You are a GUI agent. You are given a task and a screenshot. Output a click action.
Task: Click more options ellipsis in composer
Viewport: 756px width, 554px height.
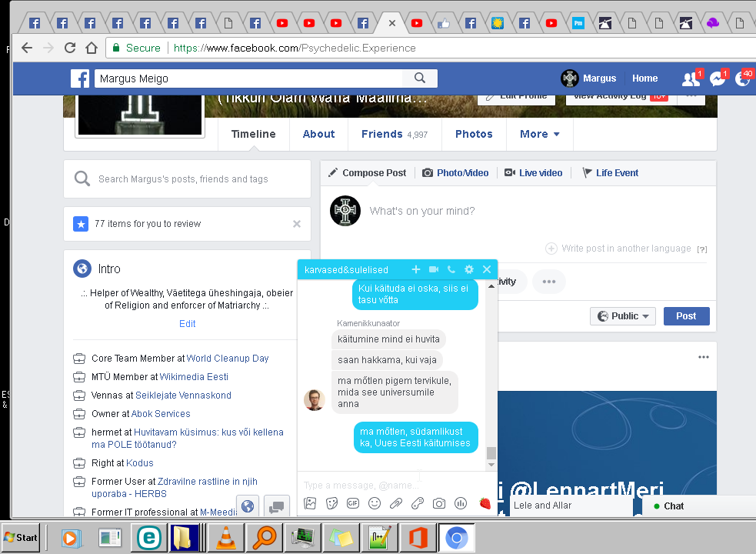tap(548, 282)
